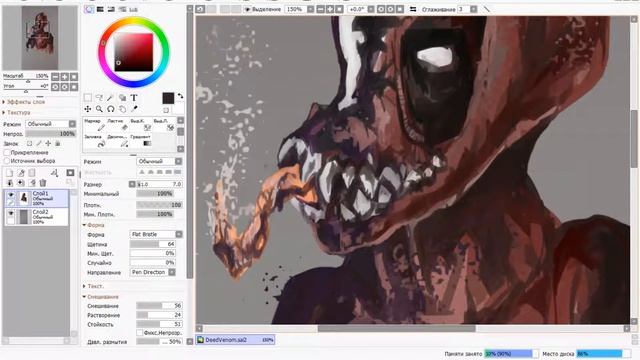Zoom in using top toolbar plus
The width and height of the screenshot is (640, 360).
pos(330,9)
